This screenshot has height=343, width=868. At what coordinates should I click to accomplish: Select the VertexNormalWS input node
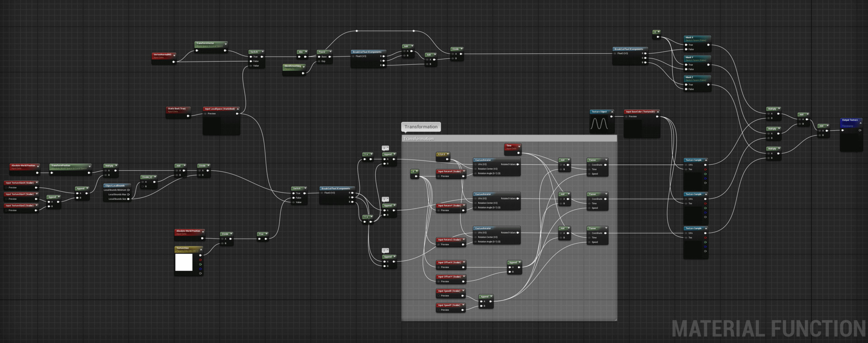tap(162, 55)
